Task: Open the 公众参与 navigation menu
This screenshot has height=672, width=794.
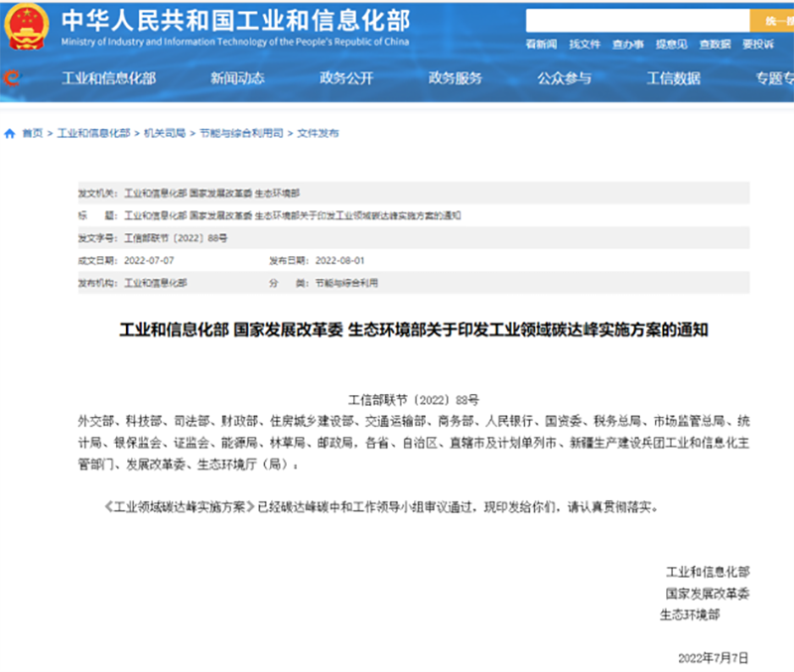Action: click(564, 79)
